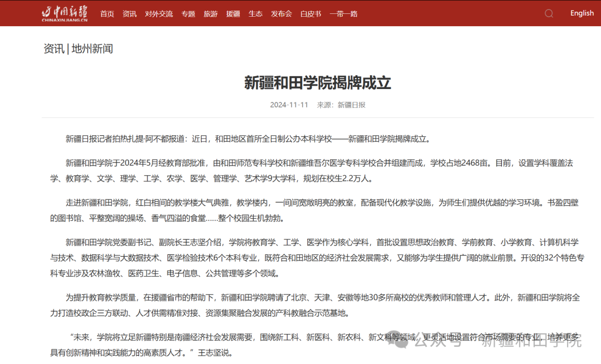Click the 来源 label next to the date
This screenshot has height=364, width=601.
coord(326,104)
